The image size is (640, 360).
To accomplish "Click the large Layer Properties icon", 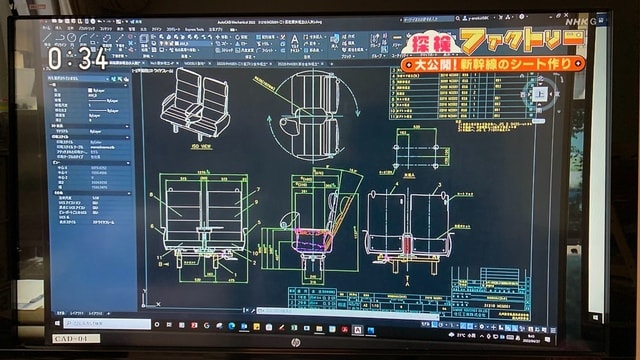I will coord(144,39).
